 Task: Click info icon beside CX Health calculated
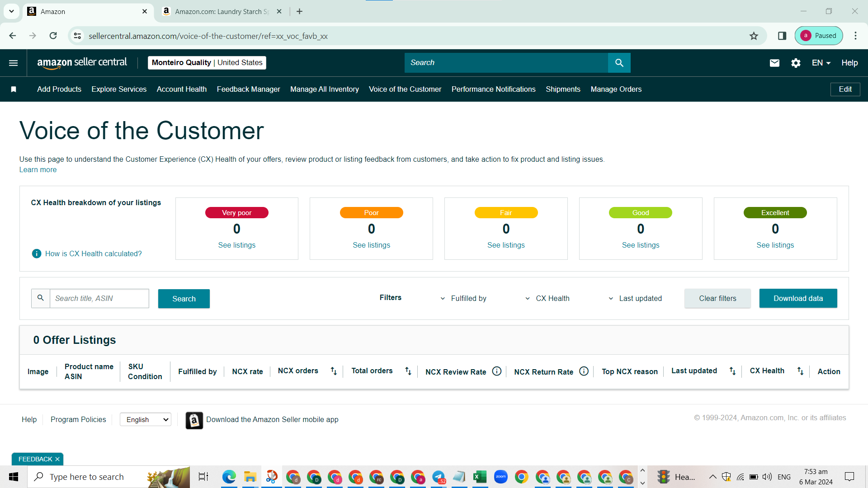click(37, 254)
